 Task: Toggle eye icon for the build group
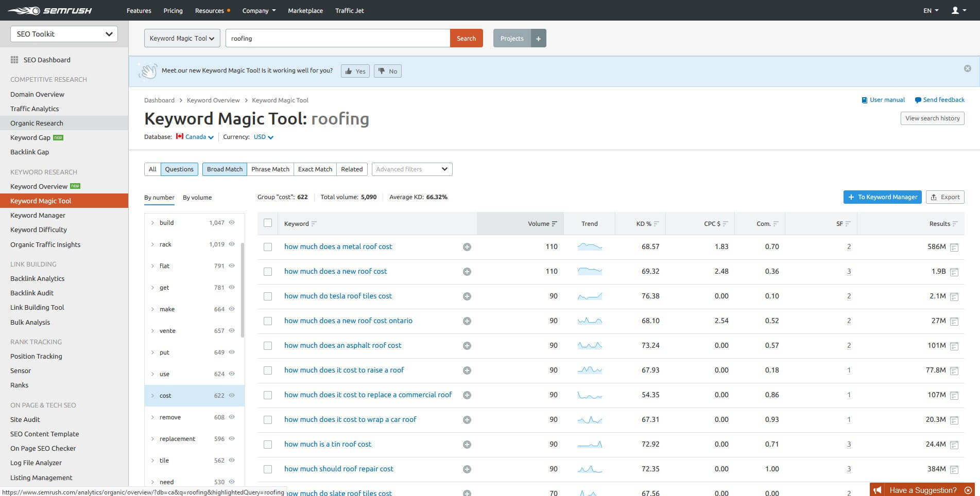(232, 222)
